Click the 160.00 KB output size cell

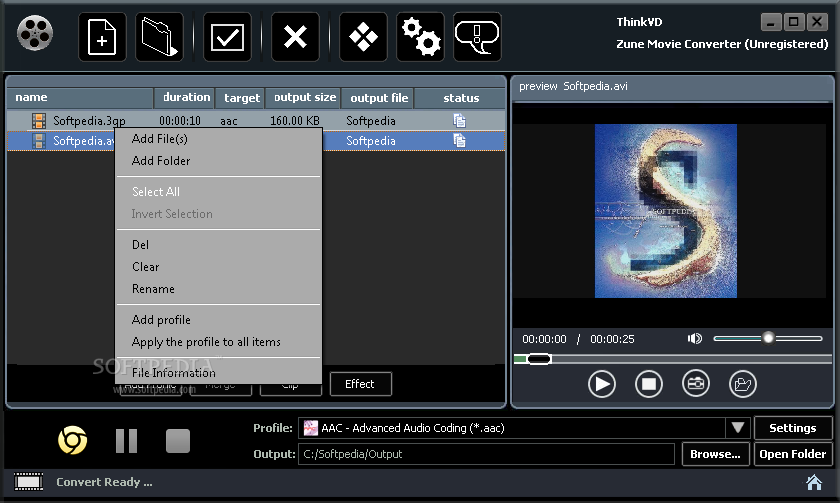click(x=295, y=121)
